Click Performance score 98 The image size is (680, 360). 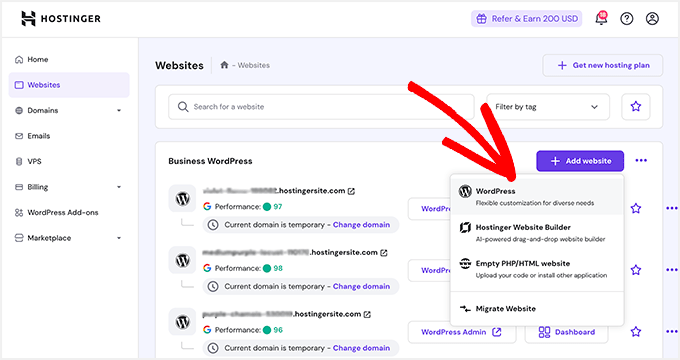click(278, 268)
